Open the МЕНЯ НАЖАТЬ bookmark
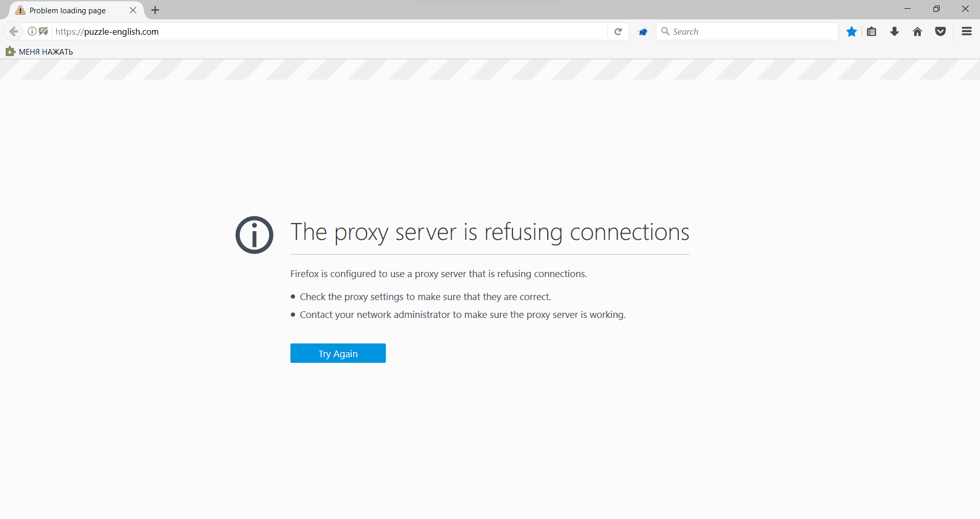Viewport: 980px width, 519px height. coord(40,52)
